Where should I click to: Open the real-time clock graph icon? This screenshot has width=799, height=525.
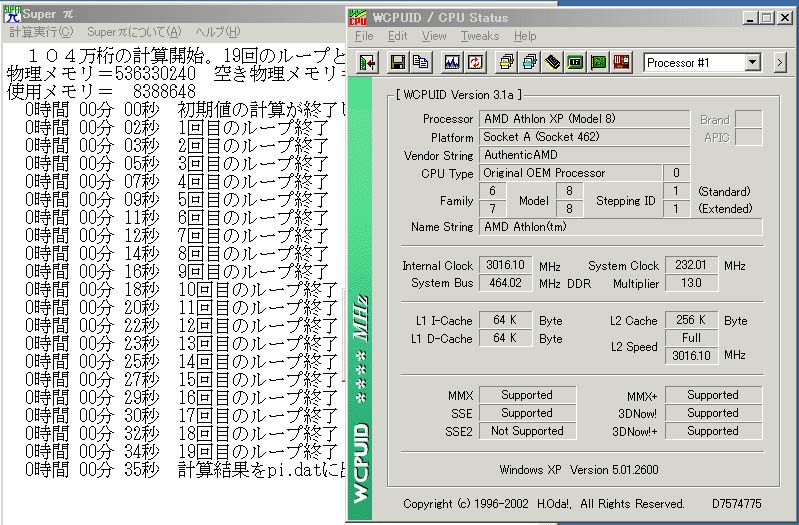click(x=451, y=63)
